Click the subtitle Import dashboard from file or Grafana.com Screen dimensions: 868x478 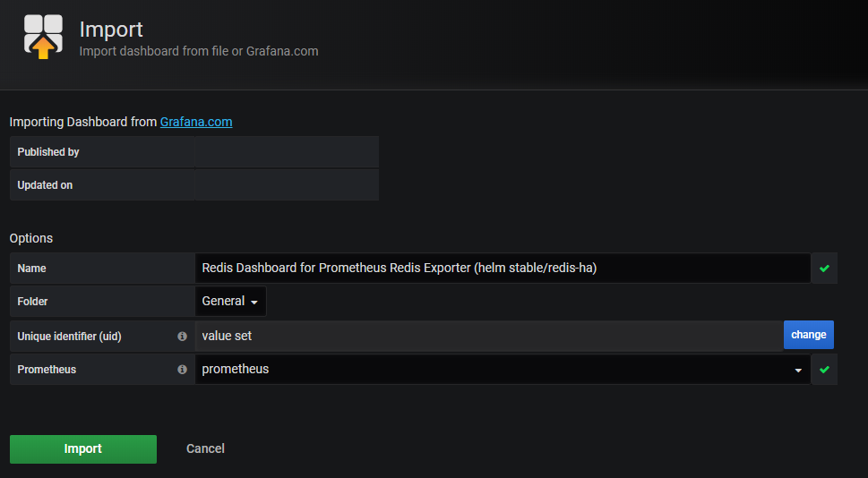[199, 51]
